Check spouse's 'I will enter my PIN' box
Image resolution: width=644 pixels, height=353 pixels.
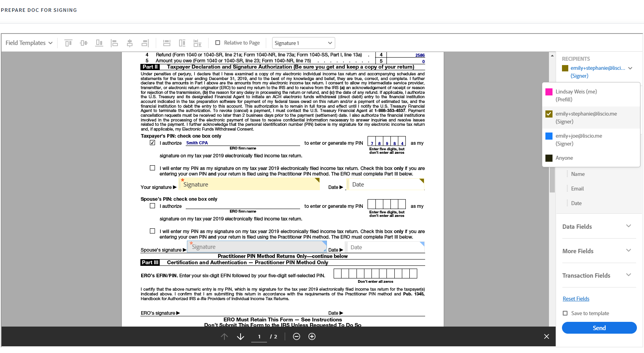click(153, 231)
